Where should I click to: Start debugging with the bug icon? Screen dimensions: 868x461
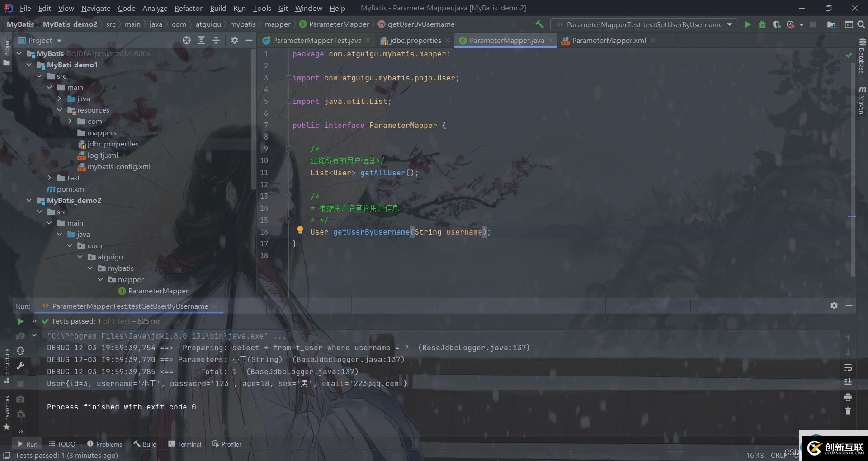tap(762, 24)
